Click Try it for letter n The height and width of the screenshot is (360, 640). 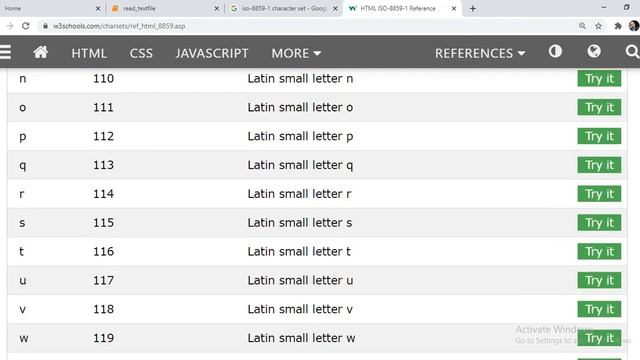pos(599,78)
